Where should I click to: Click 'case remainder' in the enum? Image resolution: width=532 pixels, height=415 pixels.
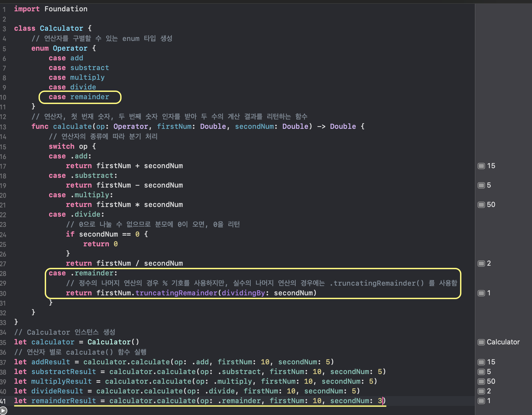point(79,97)
